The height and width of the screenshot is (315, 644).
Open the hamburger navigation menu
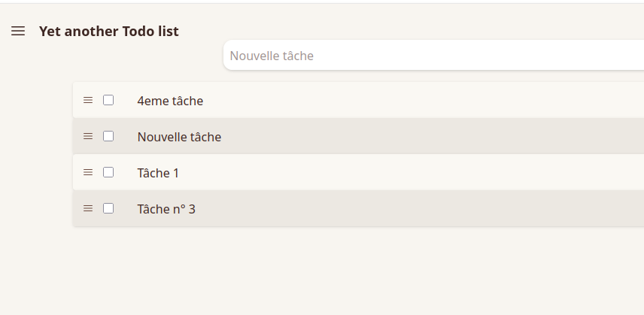pyautogui.click(x=18, y=32)
